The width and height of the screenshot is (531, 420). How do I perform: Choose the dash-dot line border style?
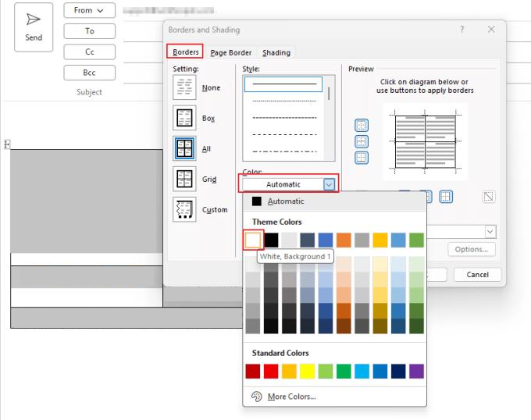pos(284,151)
